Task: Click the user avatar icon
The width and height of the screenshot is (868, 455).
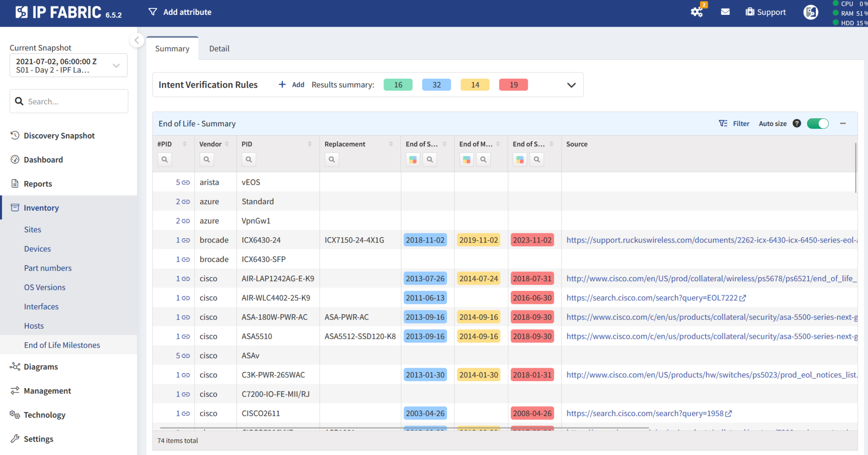Action: 810,12
